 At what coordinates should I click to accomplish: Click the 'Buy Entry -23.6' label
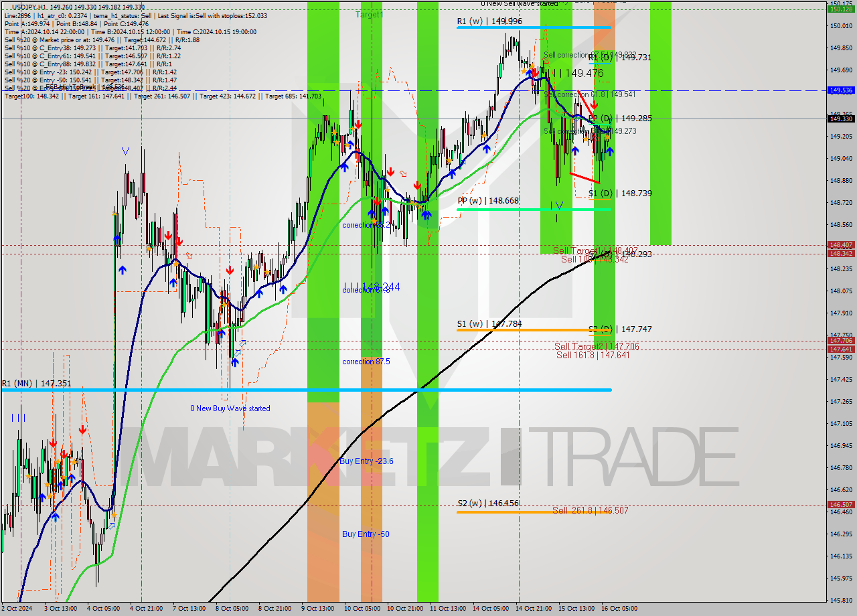(x=366, y=461)
